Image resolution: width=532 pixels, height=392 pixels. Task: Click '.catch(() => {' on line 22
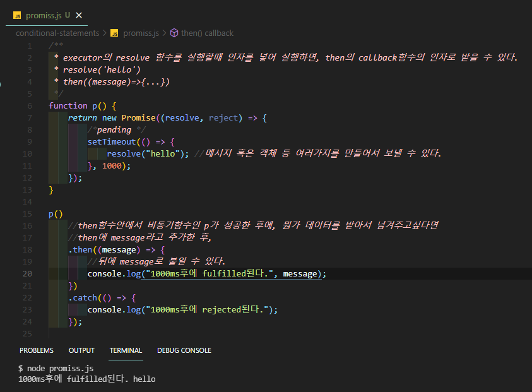coord(102,298)
